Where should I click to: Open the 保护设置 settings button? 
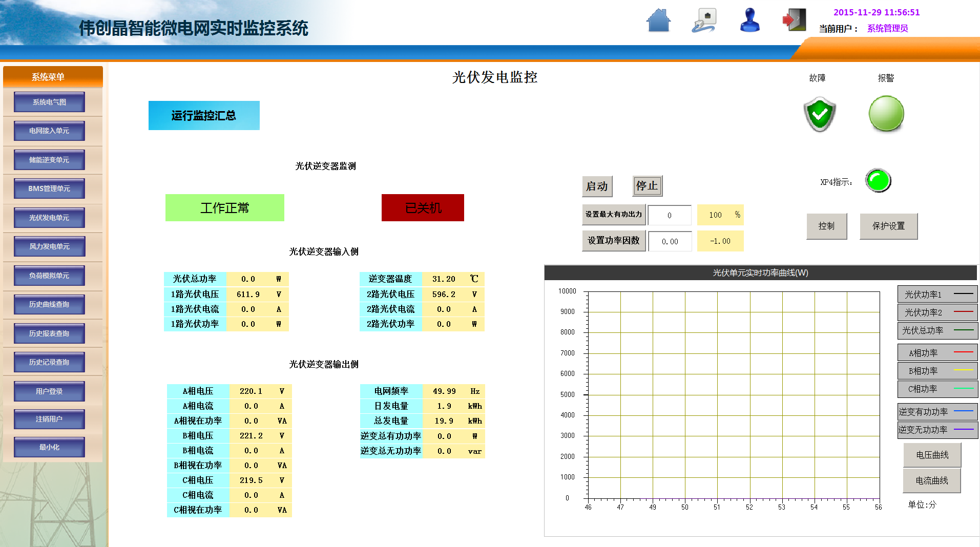[x=888, y=226]
